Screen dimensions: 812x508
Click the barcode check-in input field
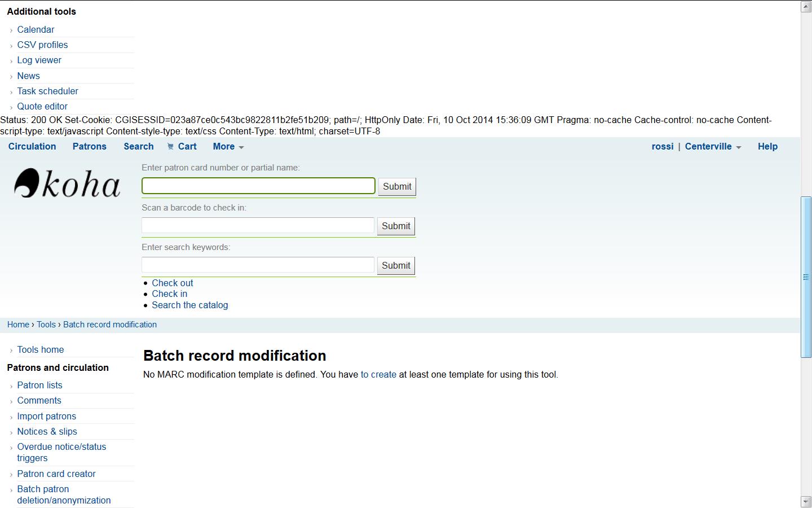coord(258,225)
